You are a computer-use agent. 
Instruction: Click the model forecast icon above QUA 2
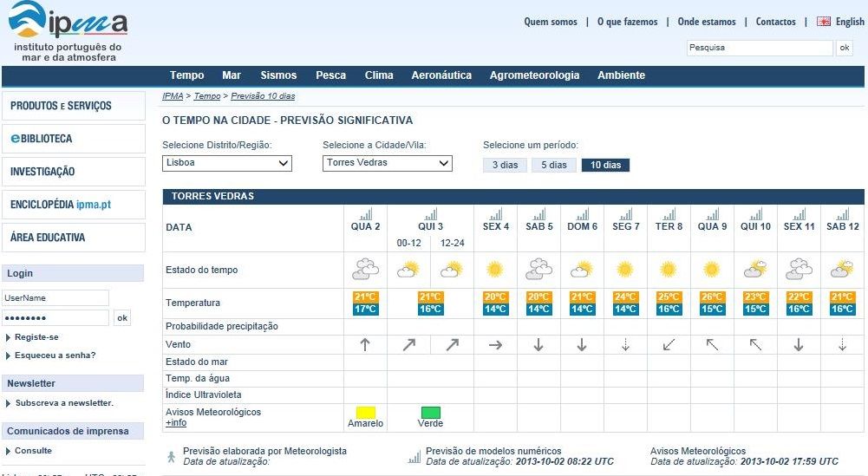365,214
